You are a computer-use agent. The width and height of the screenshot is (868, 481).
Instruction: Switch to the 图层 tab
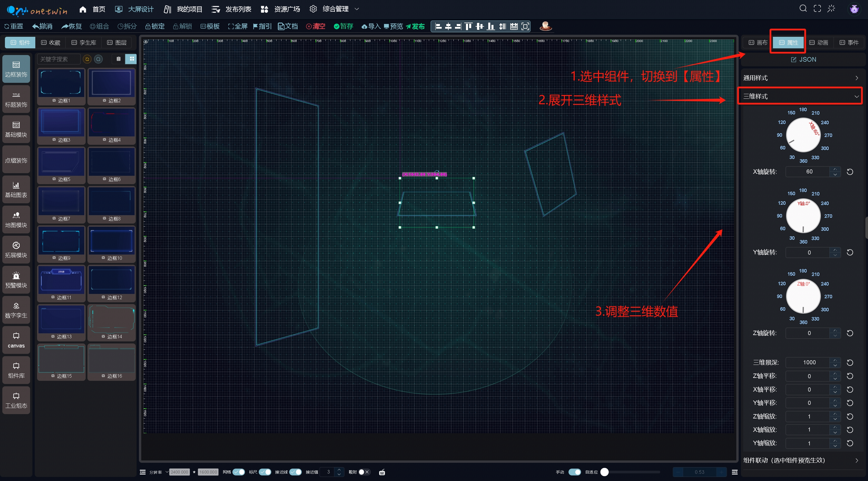(117, 43)
